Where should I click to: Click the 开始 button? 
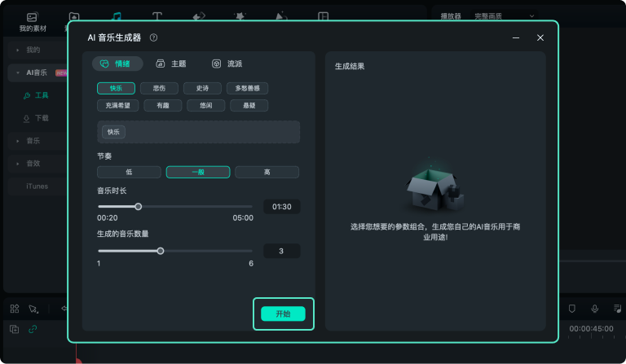click(283, 314)
